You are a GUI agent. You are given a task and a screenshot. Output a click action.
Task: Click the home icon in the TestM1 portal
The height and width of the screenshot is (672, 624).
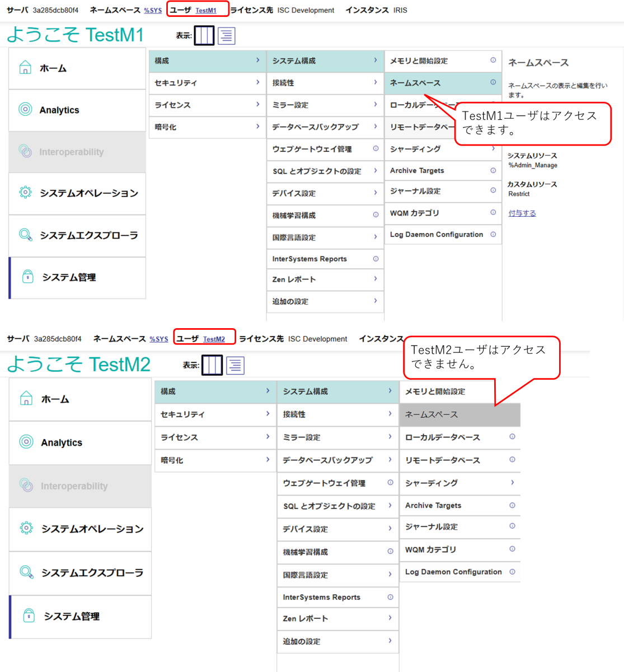point(25,68)
